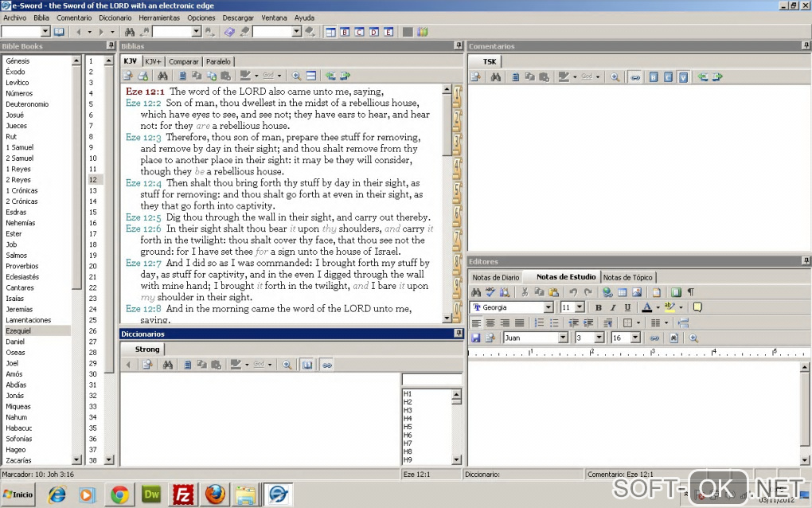Image resolution: width=812 pixels, height=508 pixels.
Task: Open the Herramientas menu
Action: [x=159, y=18]
